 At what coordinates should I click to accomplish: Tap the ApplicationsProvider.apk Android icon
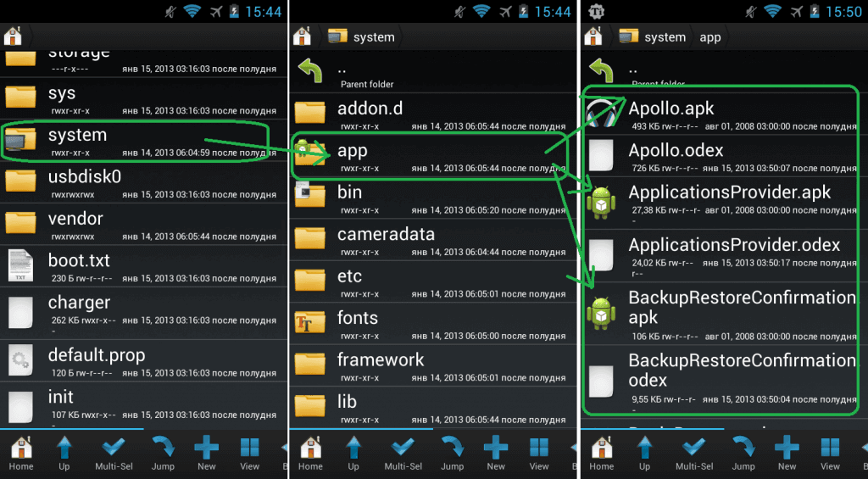[x=601, y=202]
